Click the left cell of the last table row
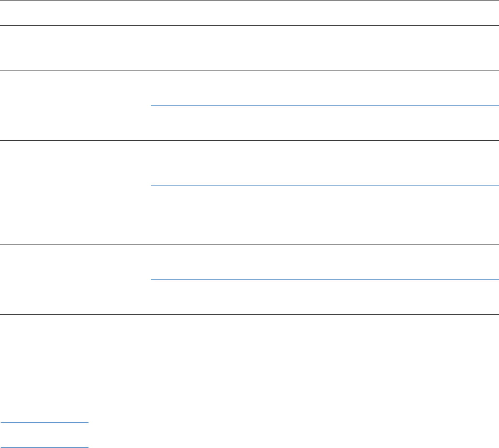 click(75, 280)
